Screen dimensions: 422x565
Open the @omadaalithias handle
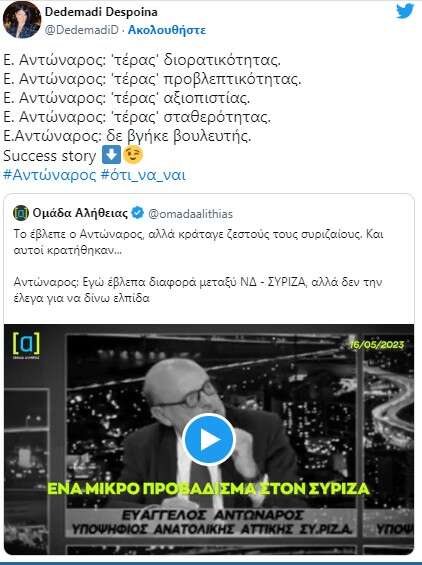[x=191, y=214]
